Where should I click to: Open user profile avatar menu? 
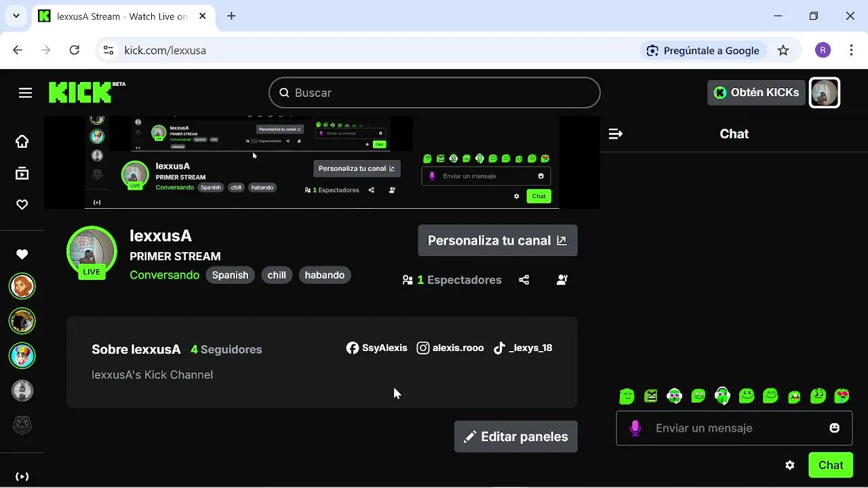coord(825,93)
